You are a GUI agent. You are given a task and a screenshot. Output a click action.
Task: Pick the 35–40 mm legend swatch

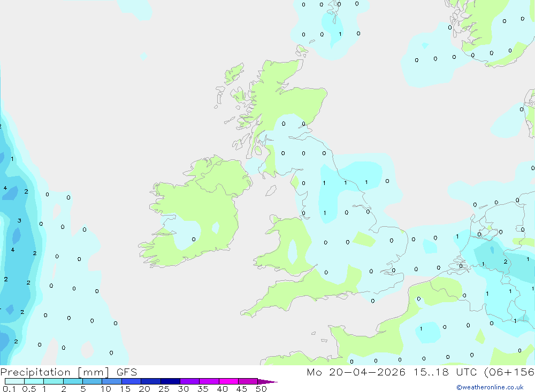click(209, 381)
